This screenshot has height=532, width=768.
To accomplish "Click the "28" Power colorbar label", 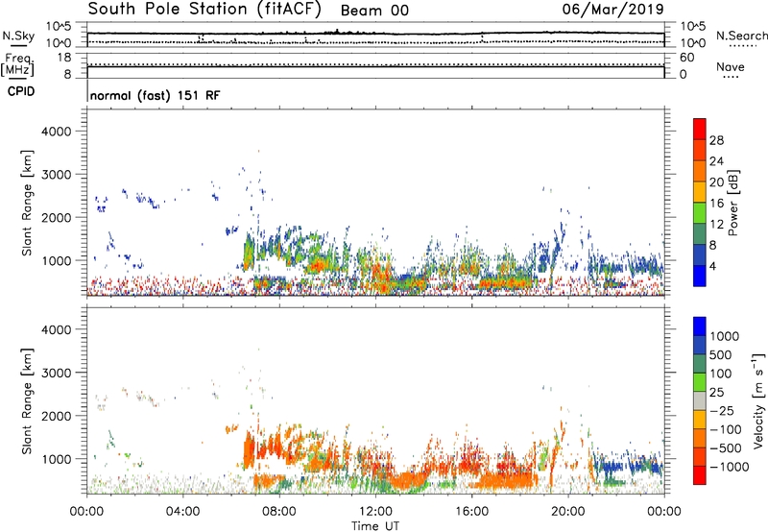I will pyautogui.click(x=716, y=140).
